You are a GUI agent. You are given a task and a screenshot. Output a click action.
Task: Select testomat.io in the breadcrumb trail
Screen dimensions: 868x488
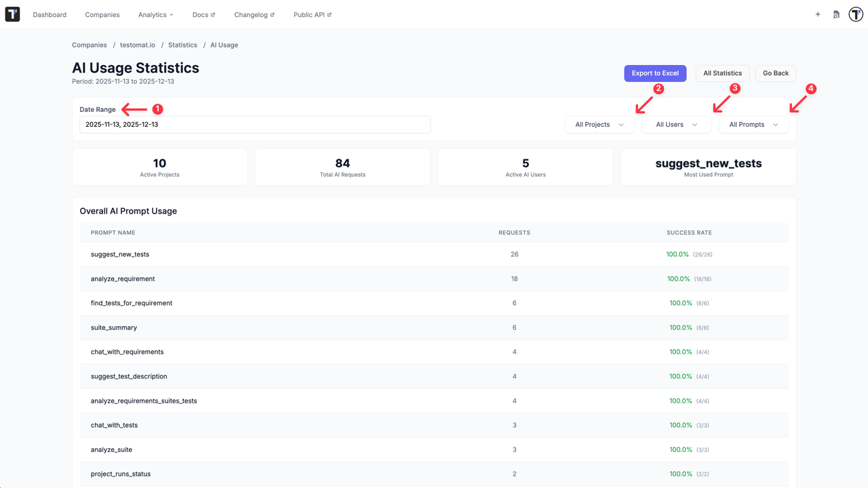tap(138, 45)
